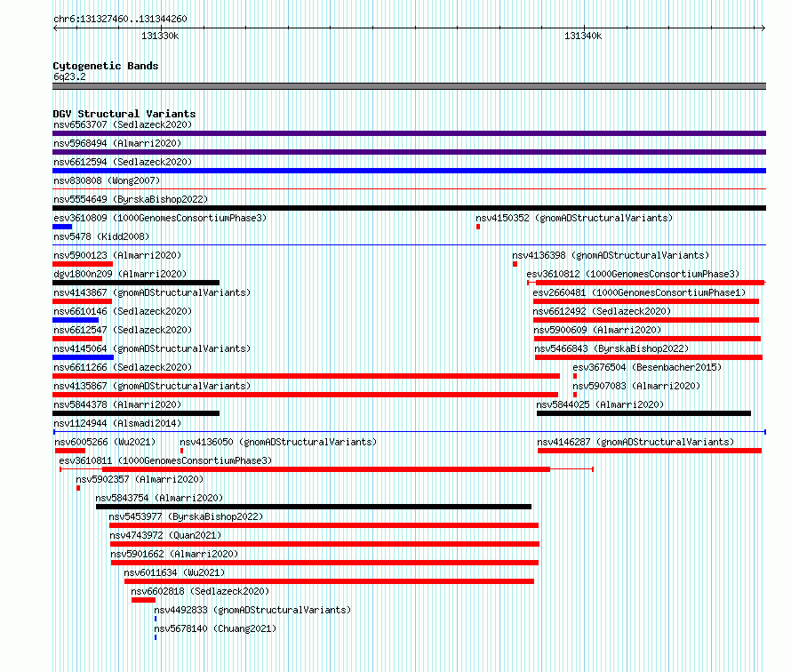Select the nsv6011634 (Wu2021) label

pos(174,572)
